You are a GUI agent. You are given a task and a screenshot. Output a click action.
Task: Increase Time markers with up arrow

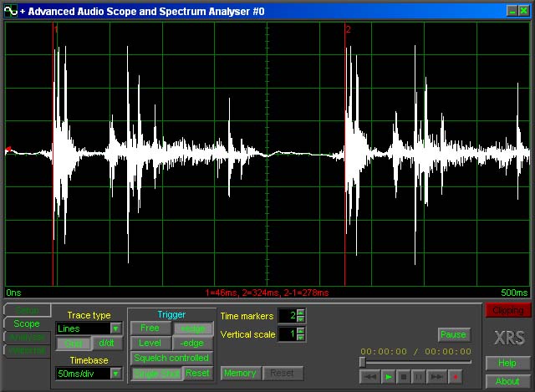pos(301,312)
